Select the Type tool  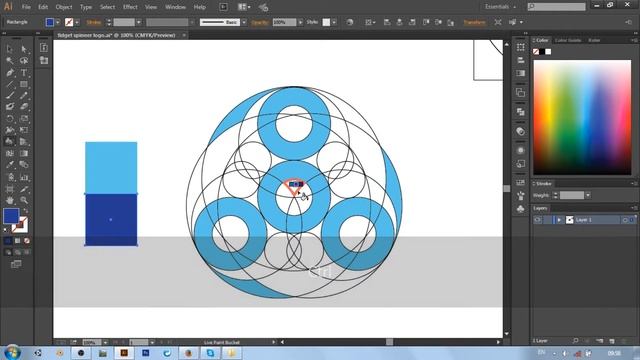(24, 73)
